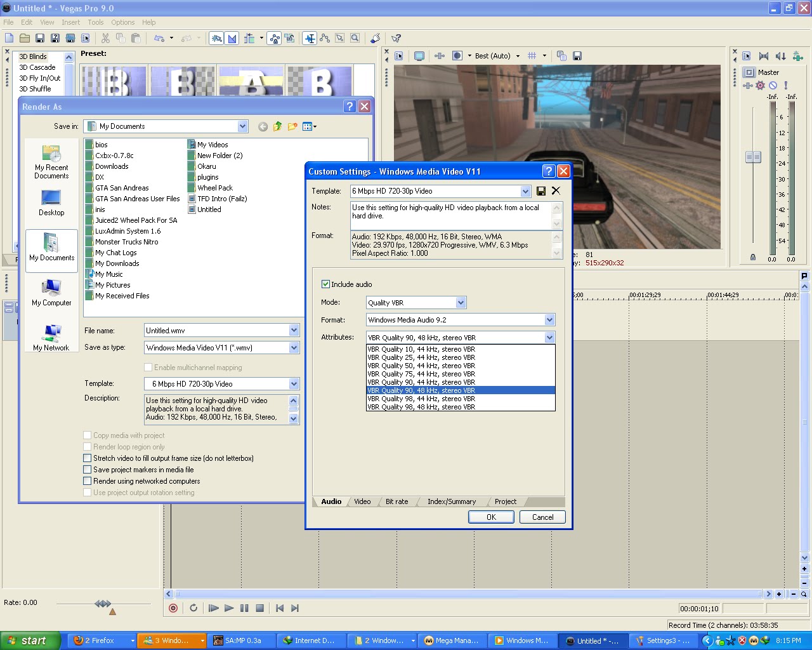Click the Delete Template X icon
Viewport: 812px width, 650px height.
click(x=556, y=191)
